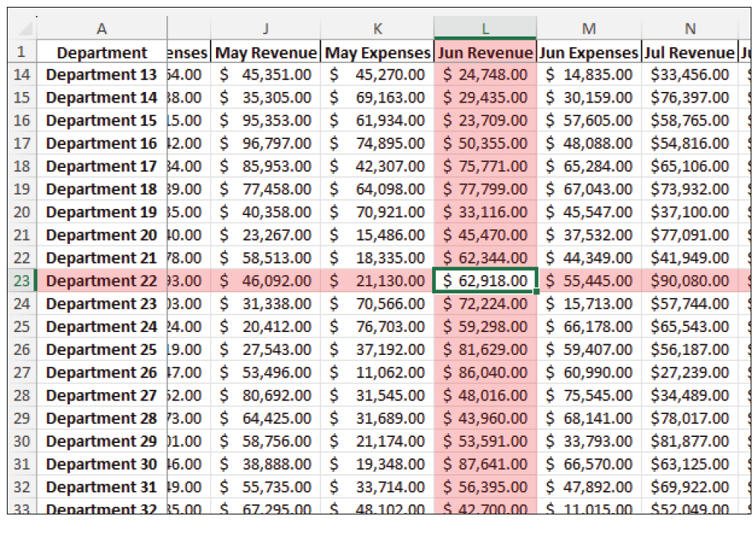756x538 pixels.
Task: Click the Select All corner triangle
Action: click(25, 29)
